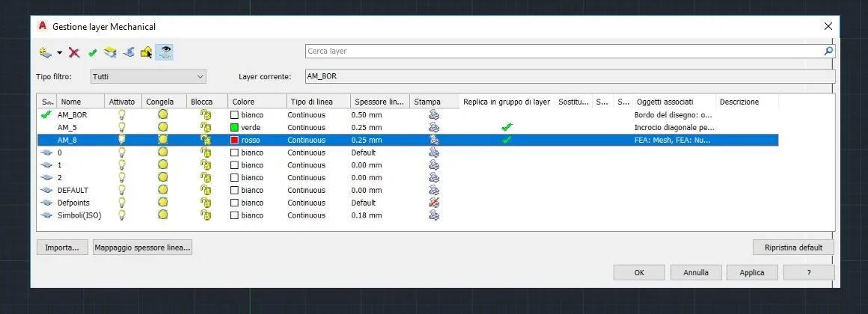Click the layer status icon of layer 0
Image resolution: width=868 pixels, height=314 pixels.
(46, 153)
